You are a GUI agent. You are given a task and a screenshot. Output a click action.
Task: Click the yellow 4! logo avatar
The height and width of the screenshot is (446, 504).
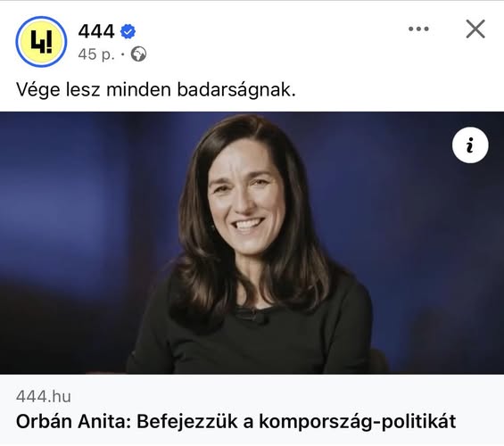[41, 42]
